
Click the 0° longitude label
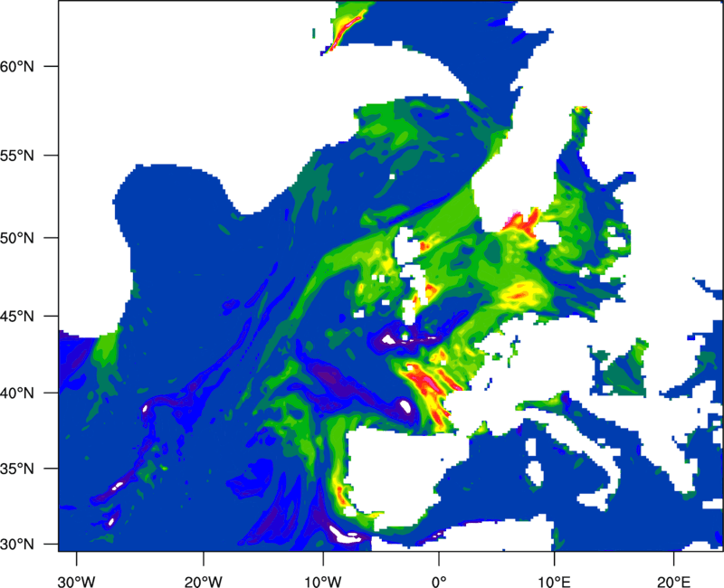click(x=439, y=582)
